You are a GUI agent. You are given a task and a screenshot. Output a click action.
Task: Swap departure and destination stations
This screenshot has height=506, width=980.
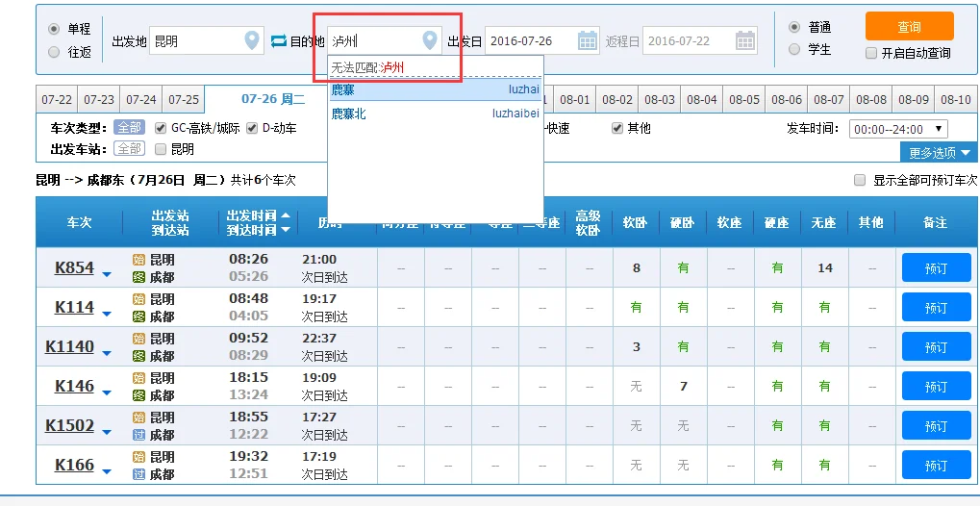[x=278, y=41]
